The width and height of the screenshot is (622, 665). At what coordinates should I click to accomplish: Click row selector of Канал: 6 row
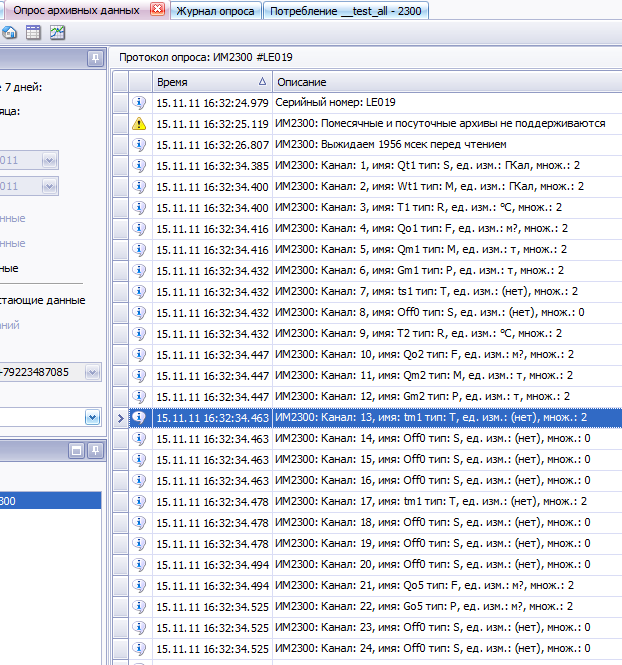[x=120, y=271]
